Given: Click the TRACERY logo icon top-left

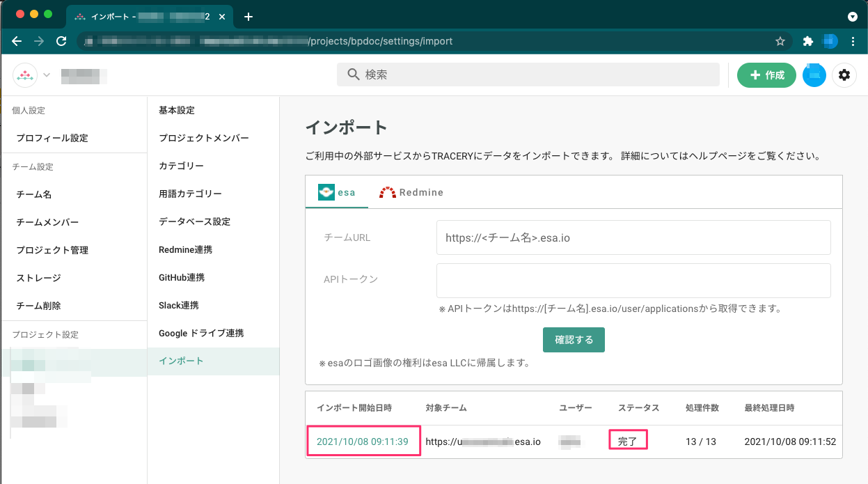Looking at the screenshot, I should 24,75.
